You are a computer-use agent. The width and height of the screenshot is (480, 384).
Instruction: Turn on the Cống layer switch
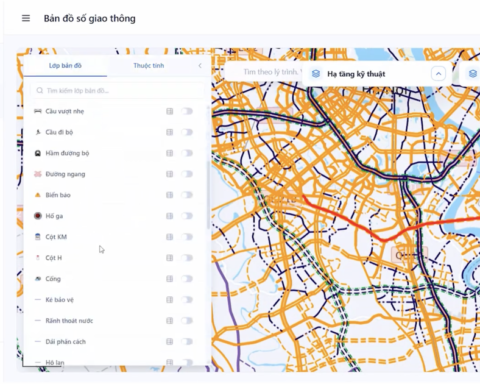187,279
